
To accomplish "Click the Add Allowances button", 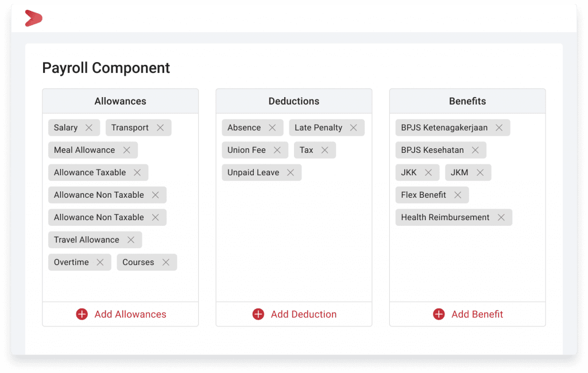I will pyautogui.click(x=121, y=314).
